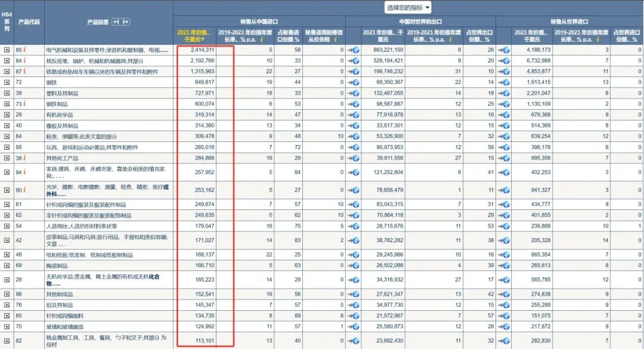This screenshot has width=644, height=349.
Task: Expand HS row 64 鞋类 with plus box
Action: coord(7,136)
